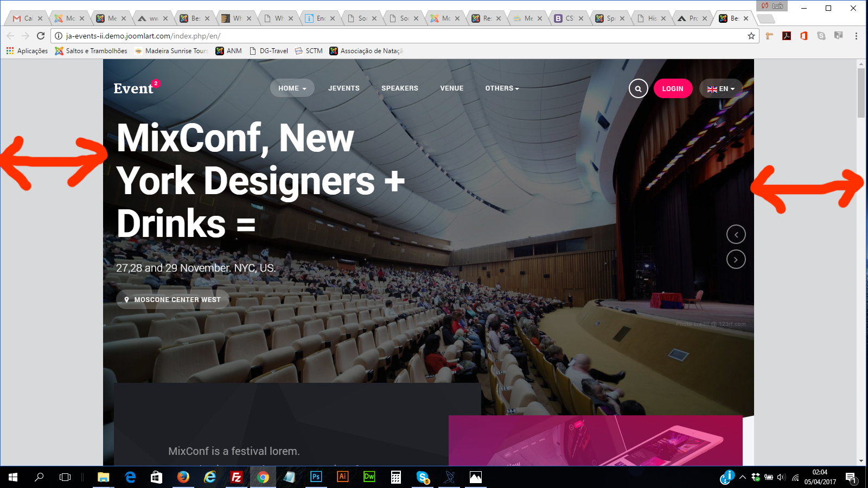Open Adobe Acrobat extension icon

(x=787, y=36)
